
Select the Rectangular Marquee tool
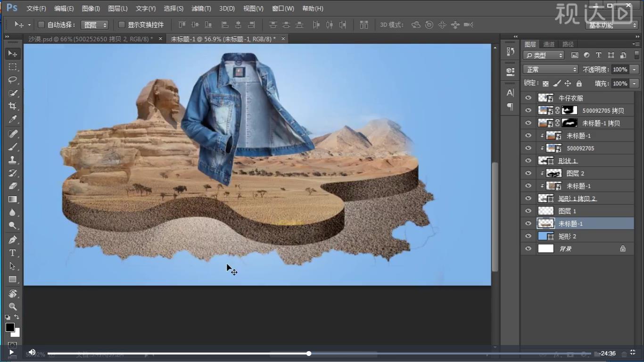pyautogui.click(x=13, y=67)
